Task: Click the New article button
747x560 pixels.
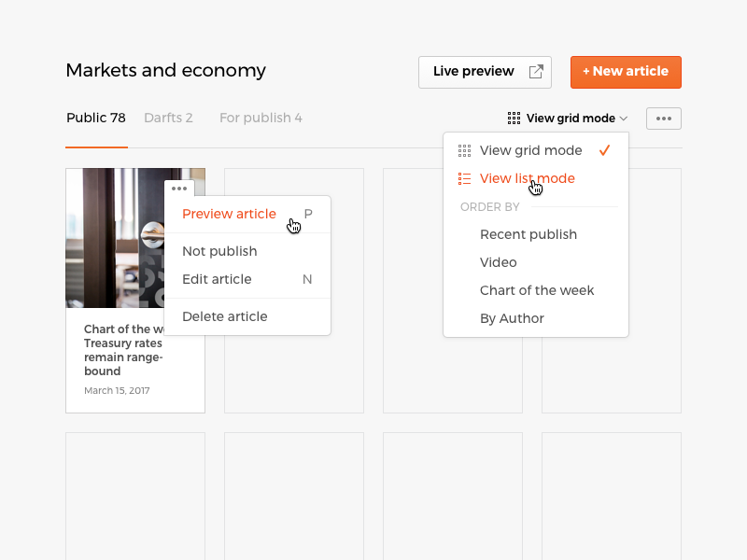Action: pyautogui.click(x=626, y=72)
